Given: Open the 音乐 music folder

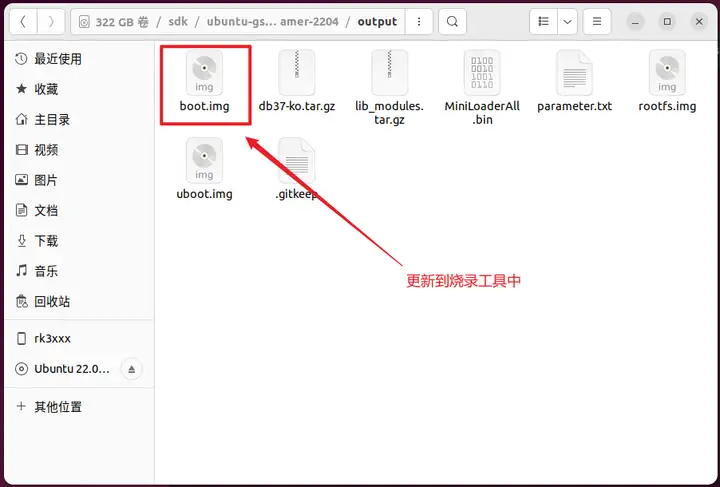Looking at the screenshot, I should [79, 271].
